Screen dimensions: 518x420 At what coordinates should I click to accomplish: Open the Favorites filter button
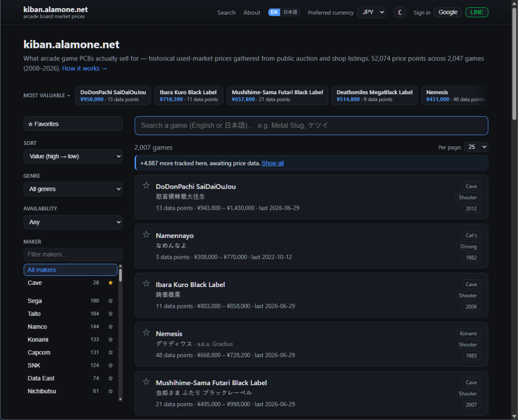(73, 124)
